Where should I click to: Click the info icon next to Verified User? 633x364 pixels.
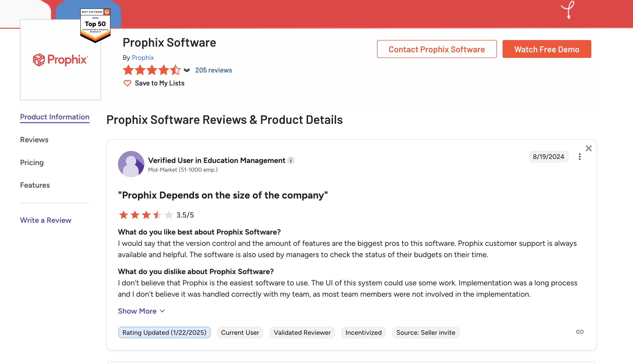tap(291, 160)
